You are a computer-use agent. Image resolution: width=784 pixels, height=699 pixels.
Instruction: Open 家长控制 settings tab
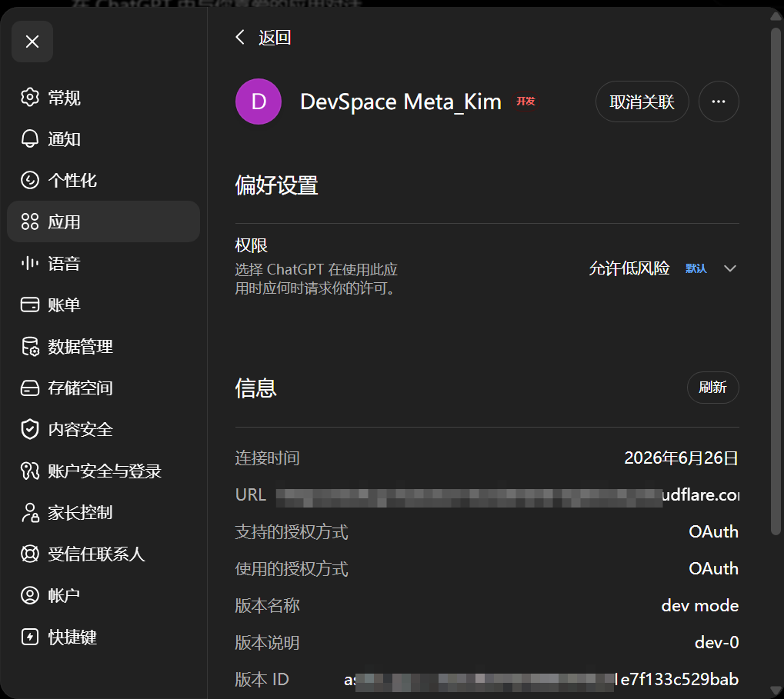[x=104, y=512]
